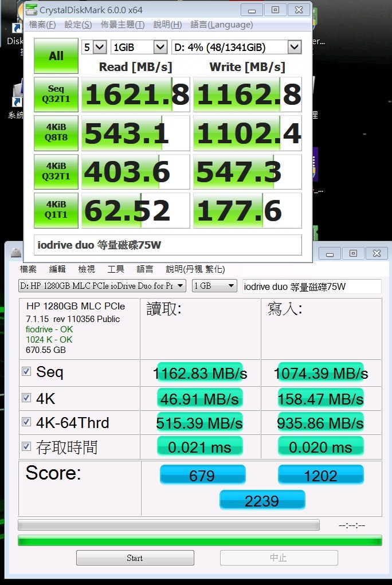392x585 pixels.
Task: Open the drive dropdown showing D: 4%
Action: 236,48
